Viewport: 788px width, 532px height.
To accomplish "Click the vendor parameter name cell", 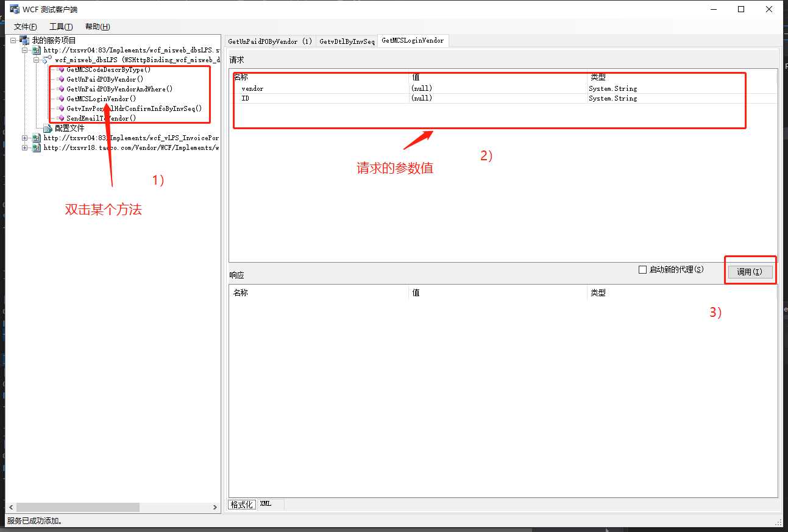I will pos(252,88).
